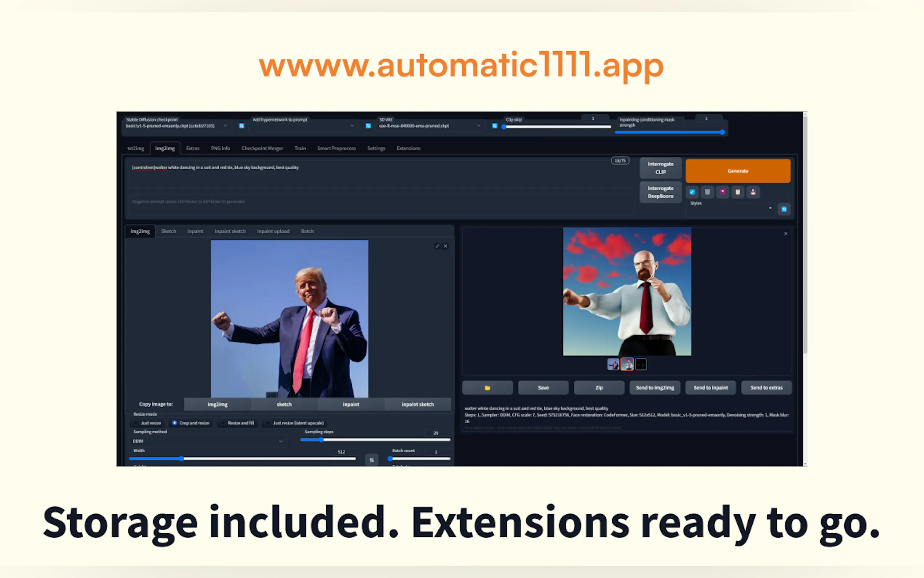Screen dimensions: 924x578
Task: Expand the Styles dropdown
Action: coord(731,209)
